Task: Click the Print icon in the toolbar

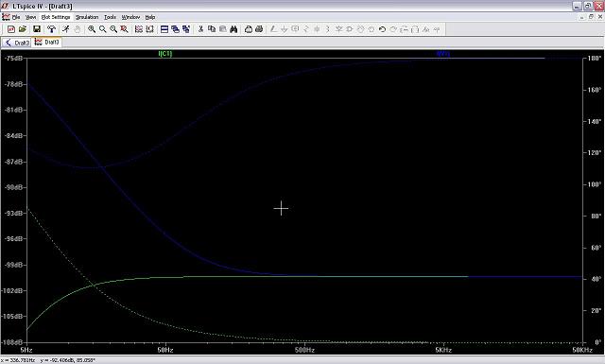Action: pos(259,29)
